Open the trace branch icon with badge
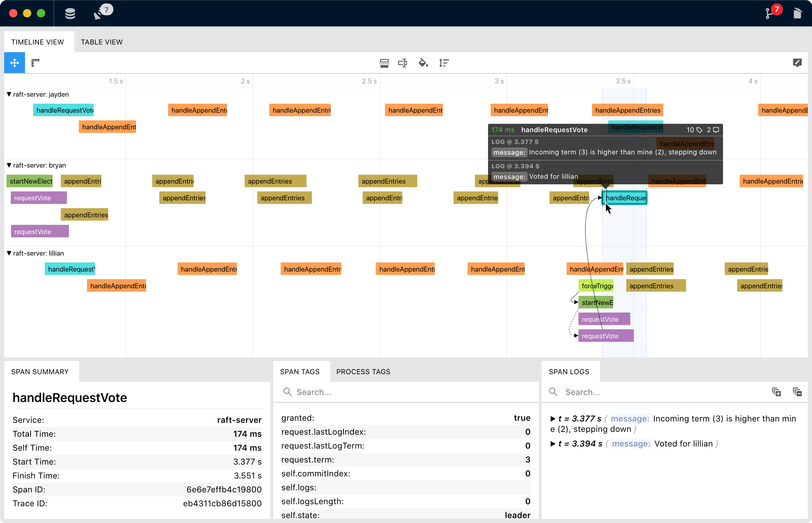 (769, 14)
